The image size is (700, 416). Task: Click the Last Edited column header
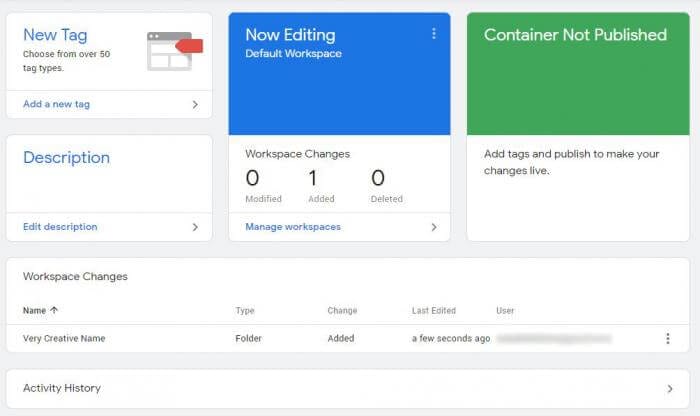pos(433,310)
